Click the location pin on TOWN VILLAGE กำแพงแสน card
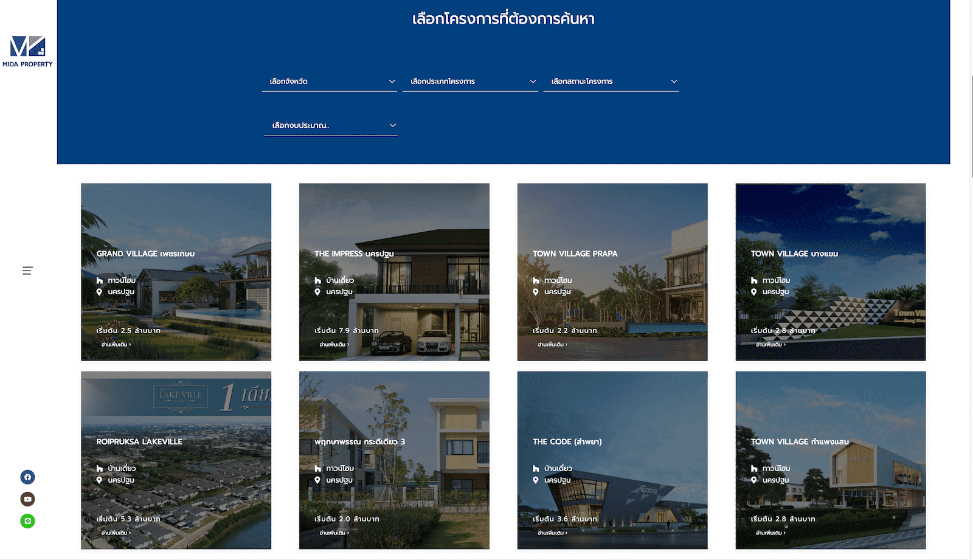The width and height of the screenshot is (973, 560). [x=754, y=480]
